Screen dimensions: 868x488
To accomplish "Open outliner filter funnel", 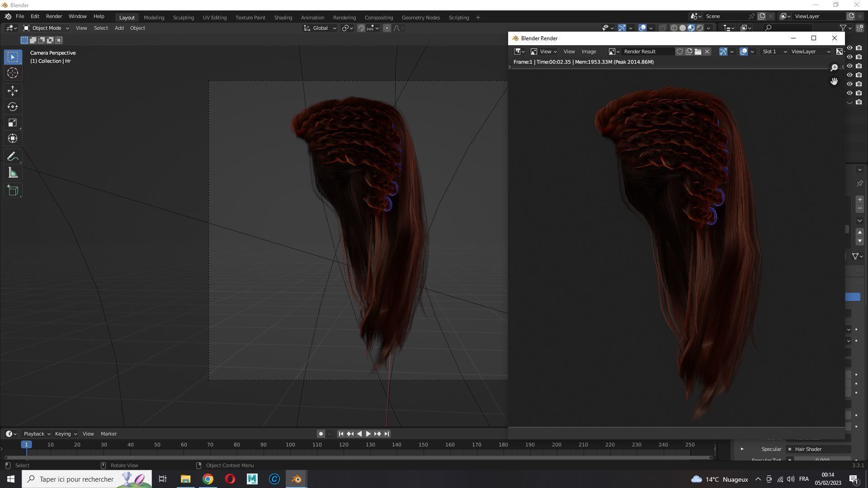I will click(x=845, y=28).
